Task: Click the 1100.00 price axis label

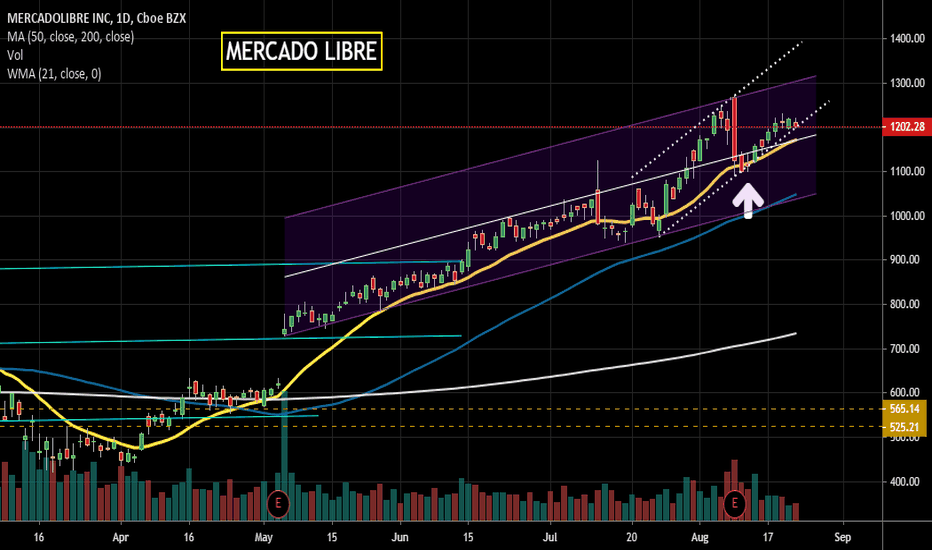Action: pos(907,171)
